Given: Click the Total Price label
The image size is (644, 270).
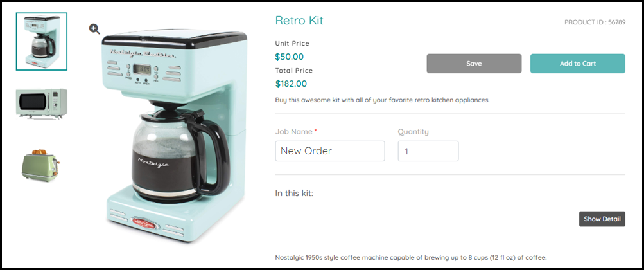Looking at the screenshot, I should (293, 71).
